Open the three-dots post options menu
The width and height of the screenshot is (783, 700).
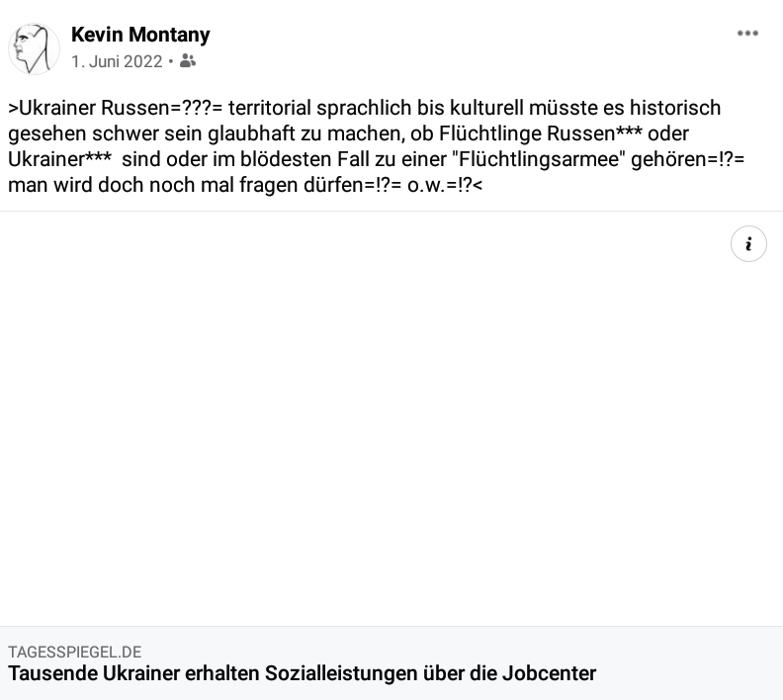pos(747,34)
